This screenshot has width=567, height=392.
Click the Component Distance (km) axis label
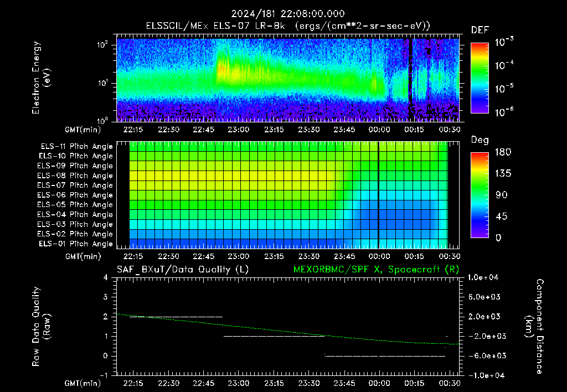[x=534, y=327]
